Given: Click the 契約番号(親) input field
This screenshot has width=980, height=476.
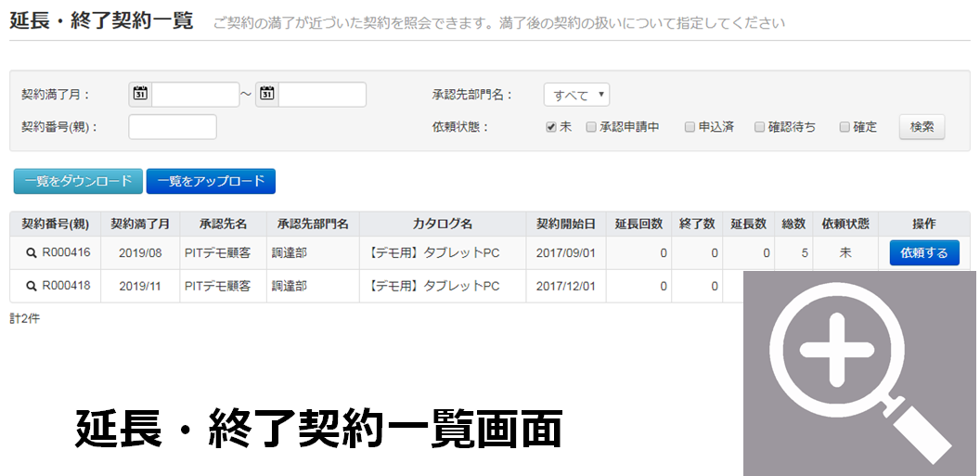Looking at the screenshot, I should (x=173, y=127).
